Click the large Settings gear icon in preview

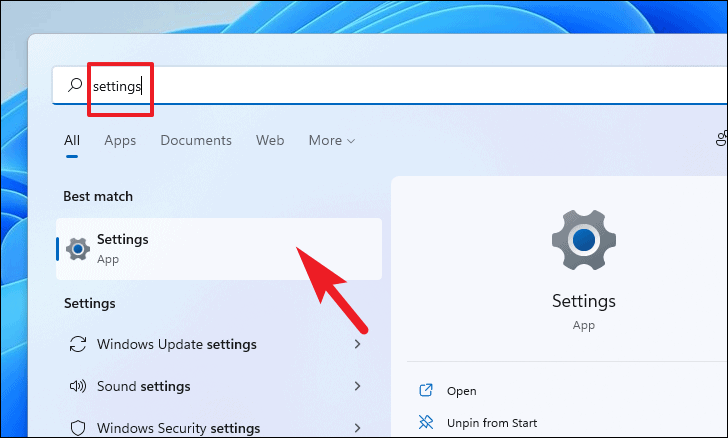coord(584,240)
